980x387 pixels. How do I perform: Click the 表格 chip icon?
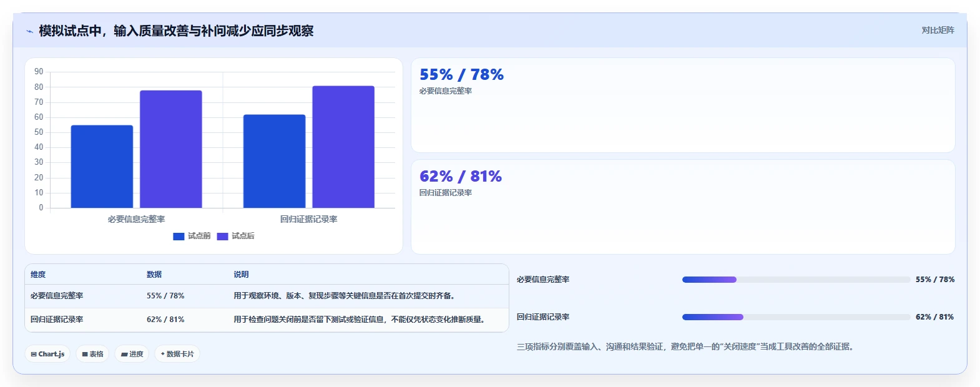(85, 354)
